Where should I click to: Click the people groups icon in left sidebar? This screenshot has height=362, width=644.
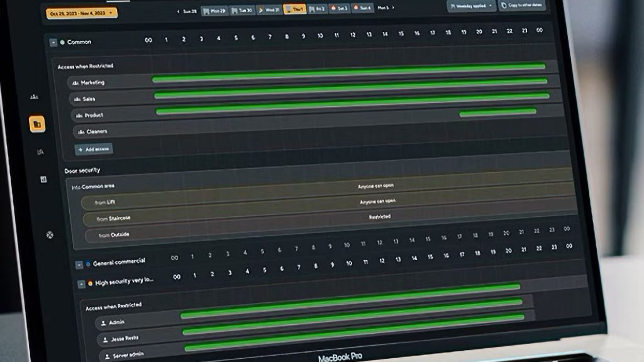pyautogui.click(x=34, y=96)
